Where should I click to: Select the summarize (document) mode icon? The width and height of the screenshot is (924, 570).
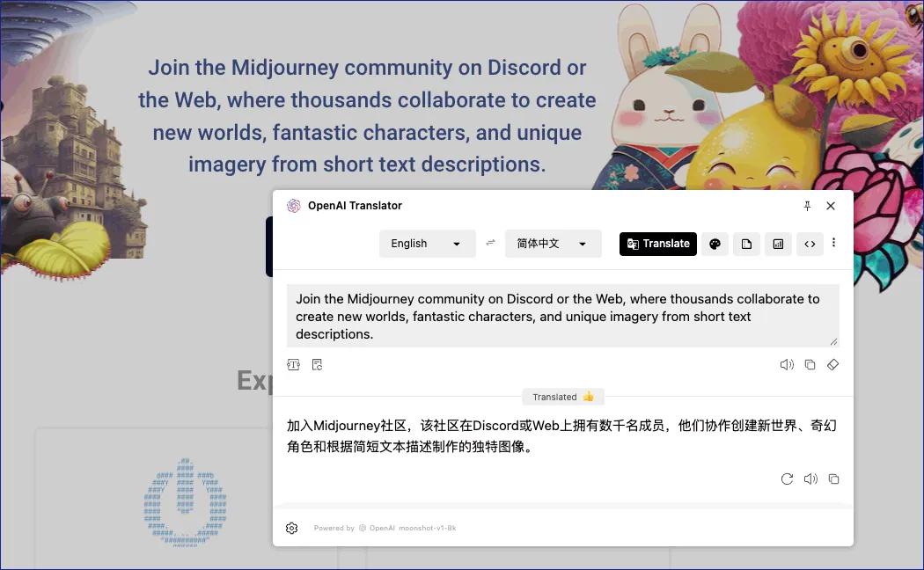pos(746,244)
